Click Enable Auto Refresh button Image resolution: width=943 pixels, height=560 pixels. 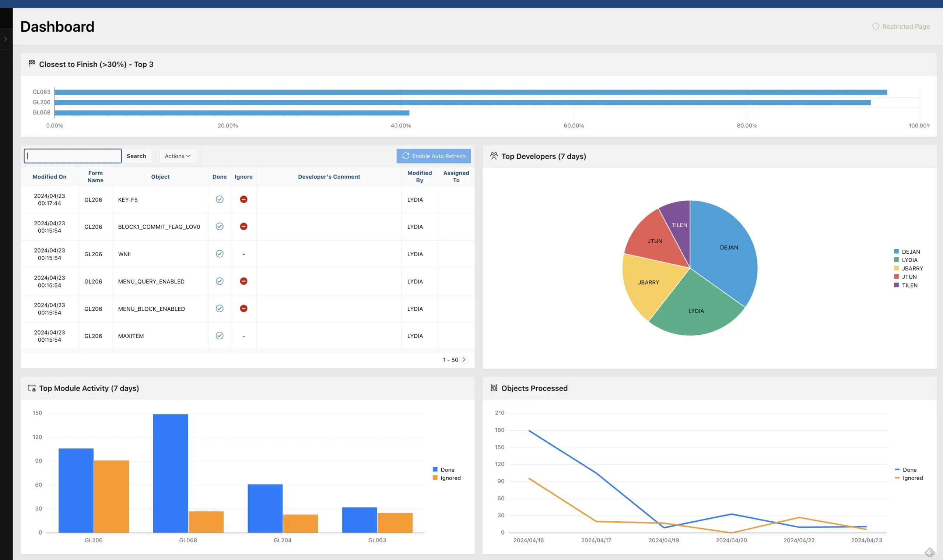pyautogui.click(x=433, y=156)
